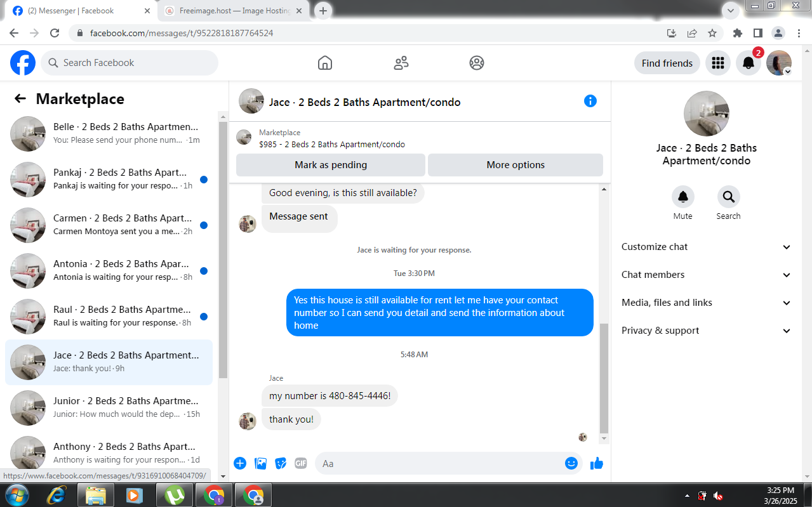Choose a sticker with the sticker icon
The image size is (812, 507).
click(281, 463)
